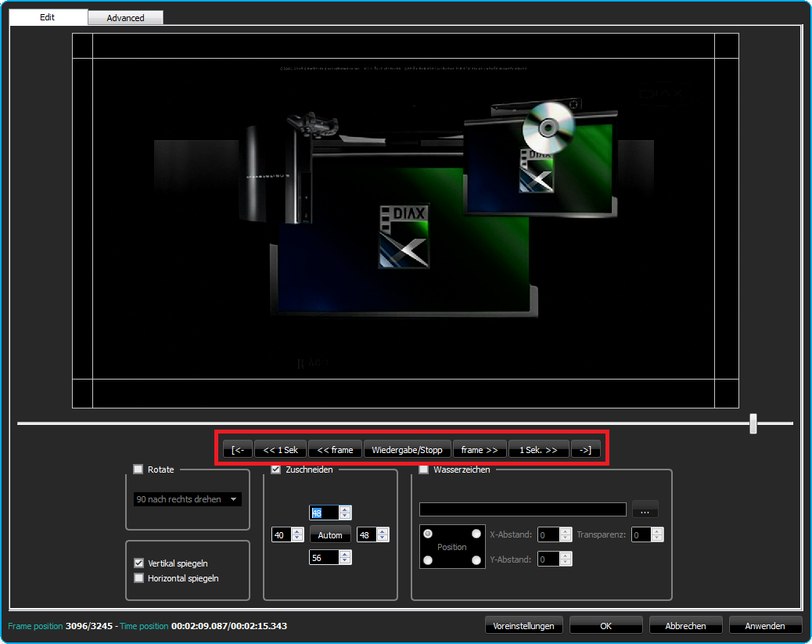Click the X-Abstand value field
This screenshot has height=644, width=812.
point(549,534)
